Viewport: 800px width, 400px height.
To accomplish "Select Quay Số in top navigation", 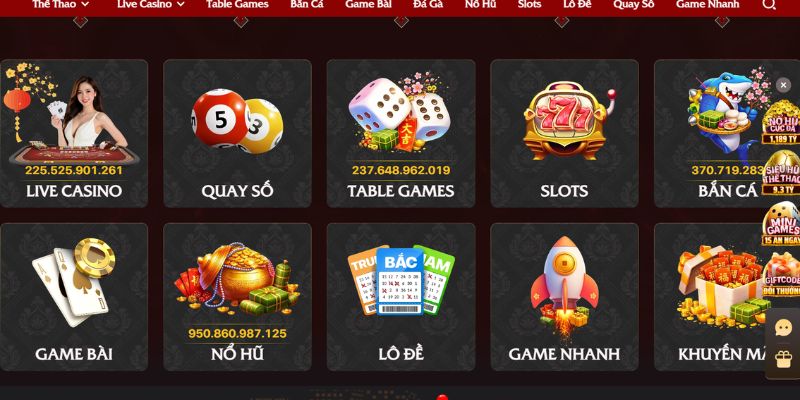I will click(633, 5).
